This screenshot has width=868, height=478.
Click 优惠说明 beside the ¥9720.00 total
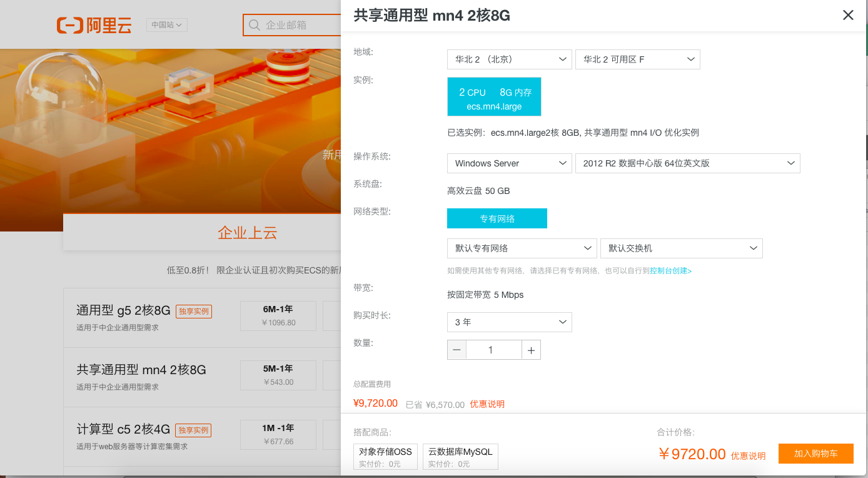tap(749, 456)
